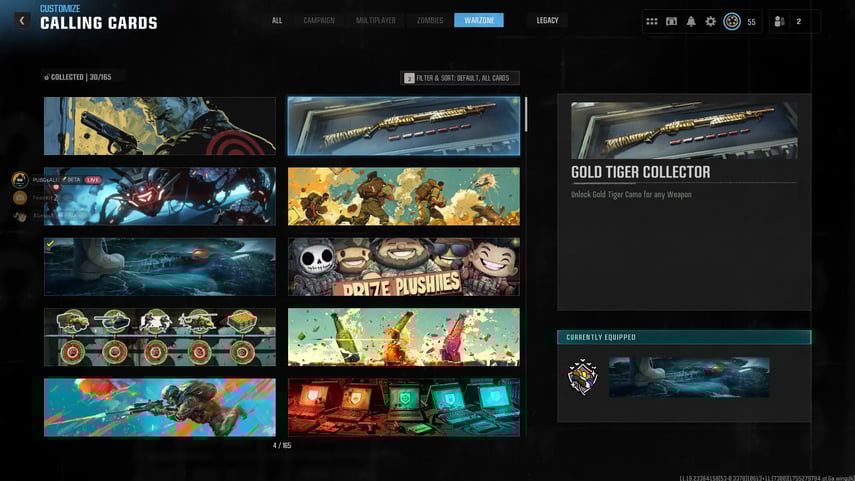The height and width of the screenshot is (481, 855).
Task: Switch to the Campaign tab
Action: point(319,20)
